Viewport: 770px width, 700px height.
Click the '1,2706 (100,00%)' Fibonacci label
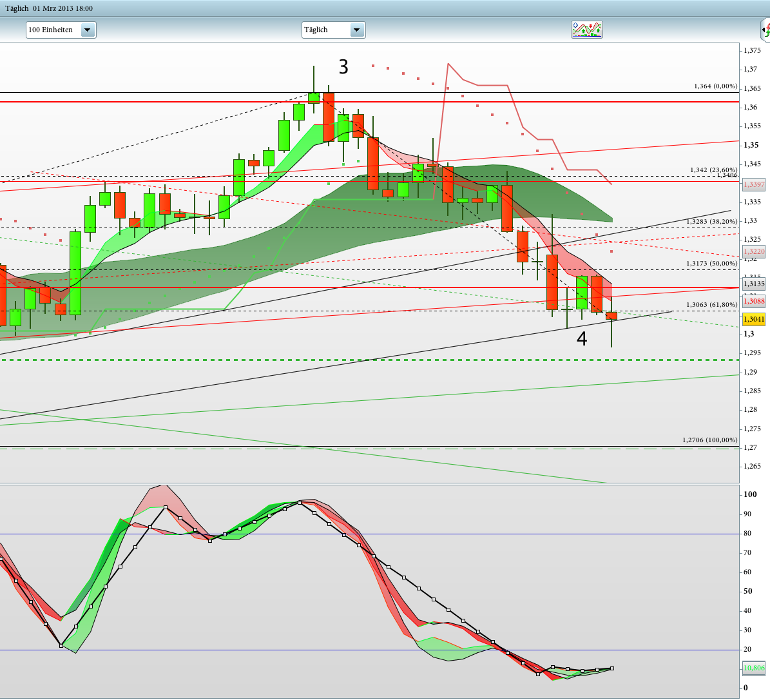(x=709, y=440)
